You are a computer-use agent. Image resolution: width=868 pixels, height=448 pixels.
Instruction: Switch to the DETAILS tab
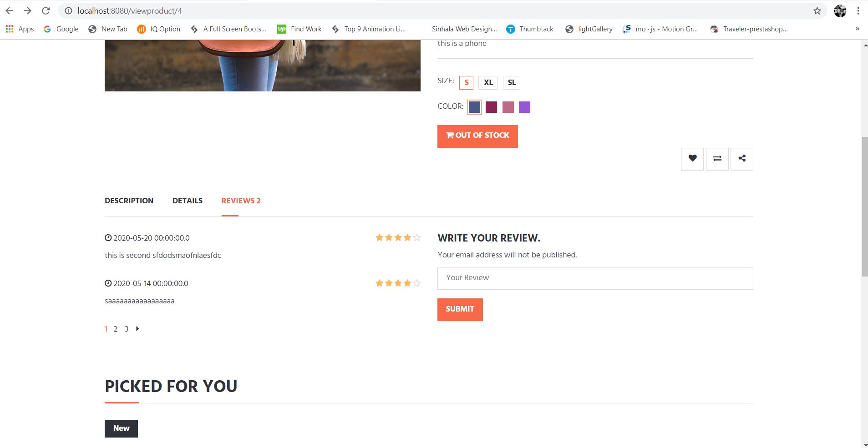pyautogui.click(x=188, y=201)
